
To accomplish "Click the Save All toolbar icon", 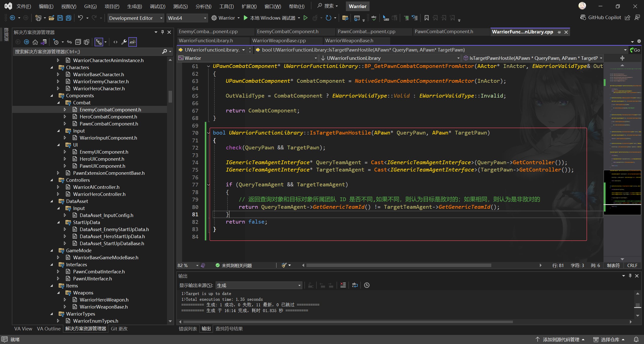I will [69, 18].
